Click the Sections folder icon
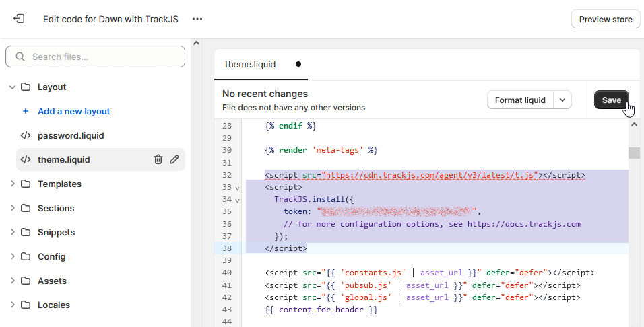The image size is (644, 327). 26,208
